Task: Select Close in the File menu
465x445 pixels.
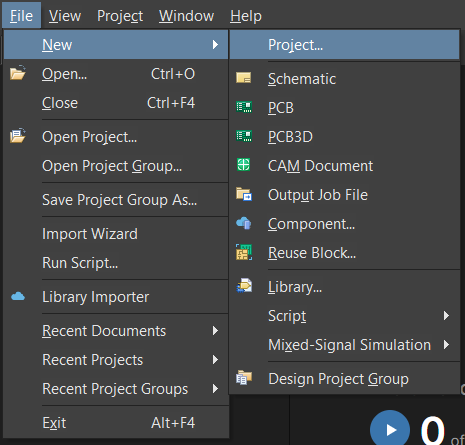Action: tap(116, 103)
